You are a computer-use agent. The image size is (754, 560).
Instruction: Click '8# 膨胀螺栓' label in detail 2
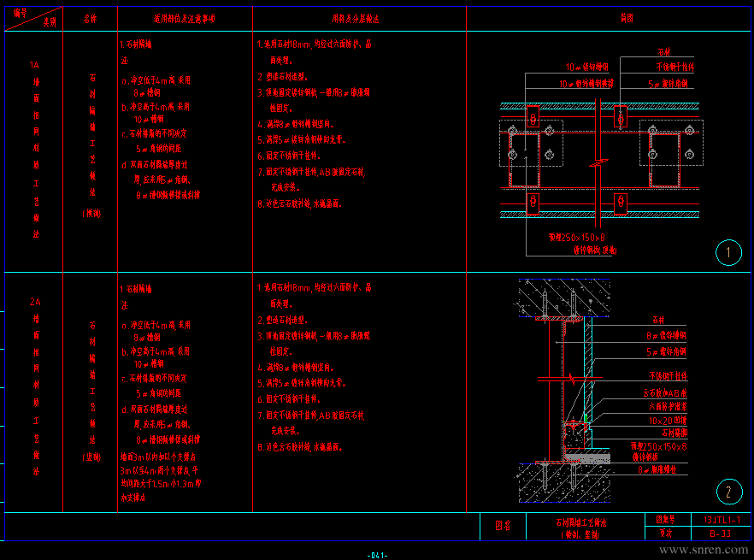[x=657, y=470]
